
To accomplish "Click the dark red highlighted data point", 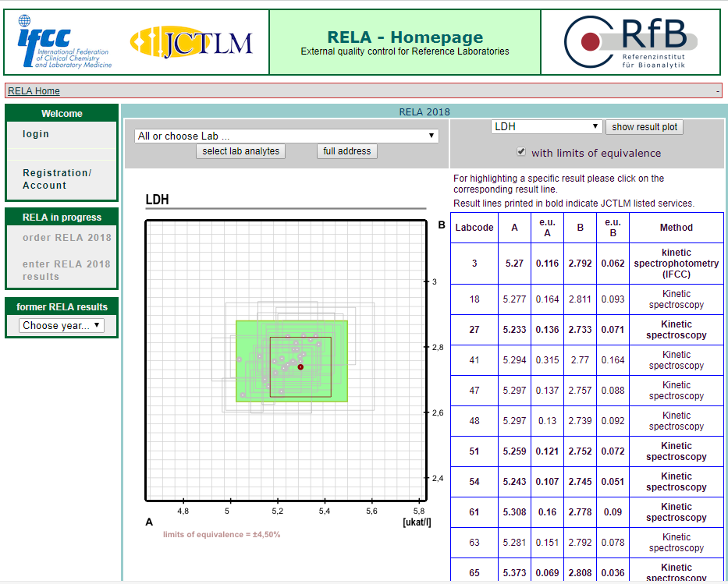I will pyautogui.click(x=300, y=366).
